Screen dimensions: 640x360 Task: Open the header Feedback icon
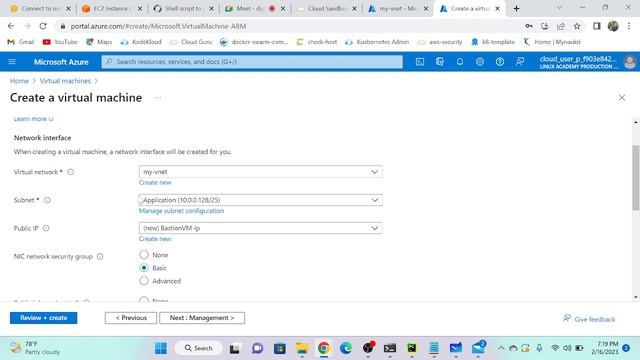[x=520, y=62]
